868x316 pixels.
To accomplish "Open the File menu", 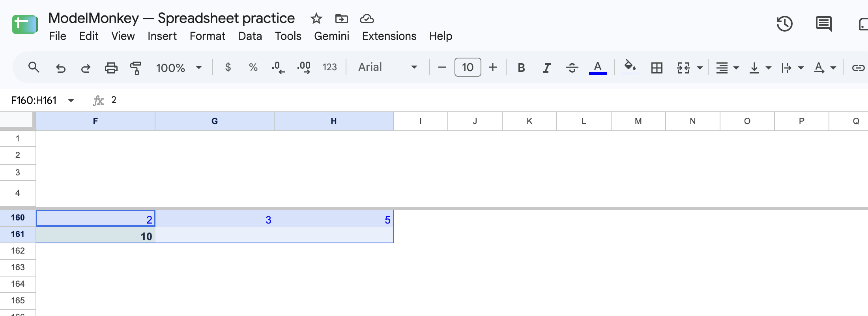I will [x=58, y=36].
